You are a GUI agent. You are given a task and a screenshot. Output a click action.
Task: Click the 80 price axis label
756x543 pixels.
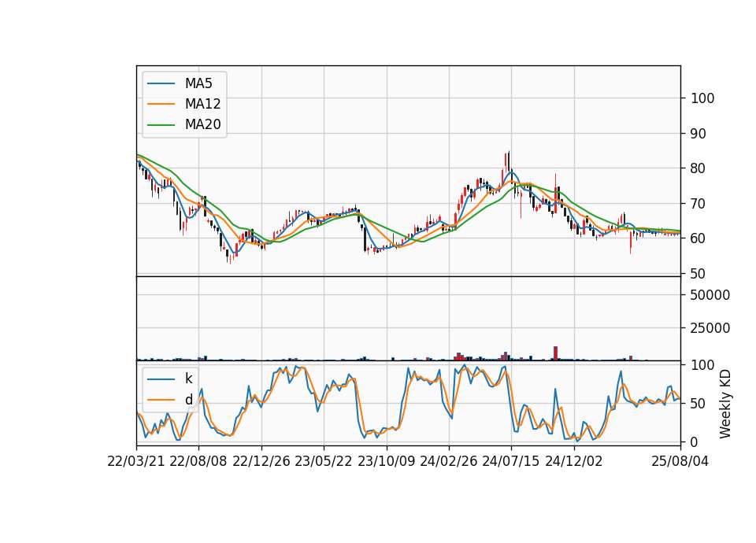pos(699,168)
